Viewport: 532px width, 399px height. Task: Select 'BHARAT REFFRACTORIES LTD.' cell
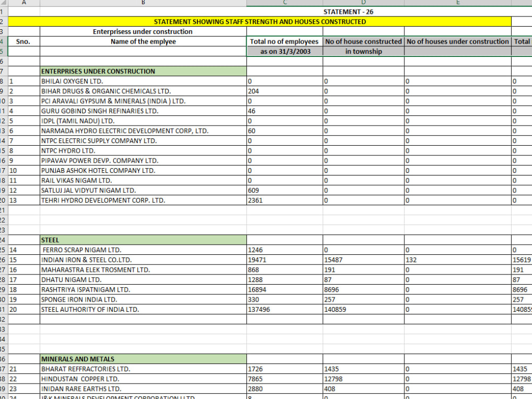143,369
